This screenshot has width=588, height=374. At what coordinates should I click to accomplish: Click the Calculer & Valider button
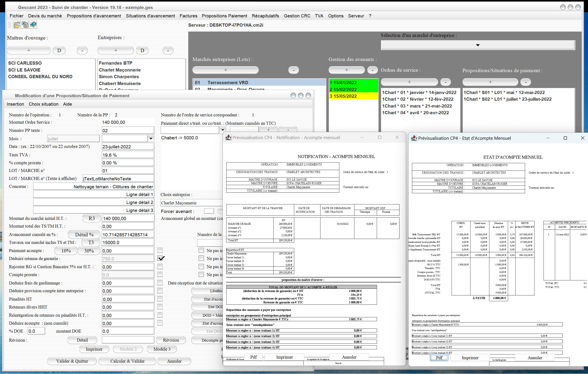coord(127,361)
